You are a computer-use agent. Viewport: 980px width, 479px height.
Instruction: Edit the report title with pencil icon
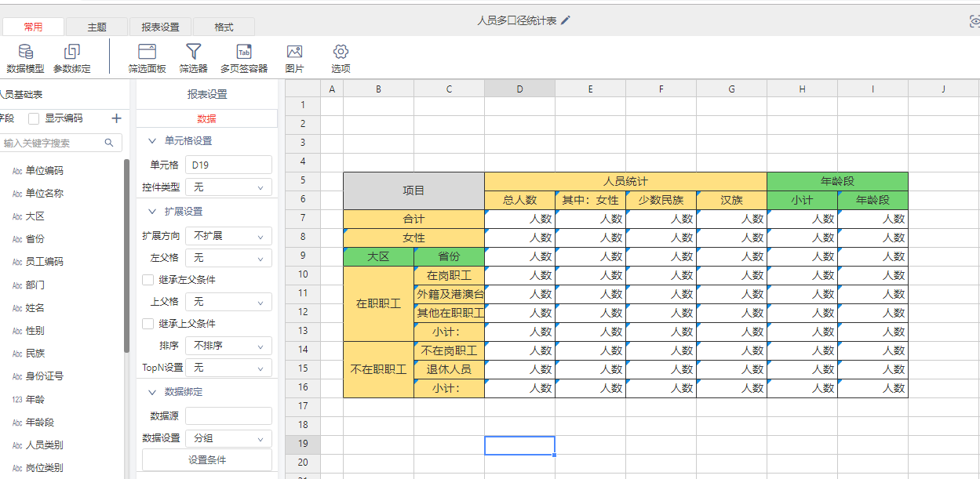coord(566,20)
